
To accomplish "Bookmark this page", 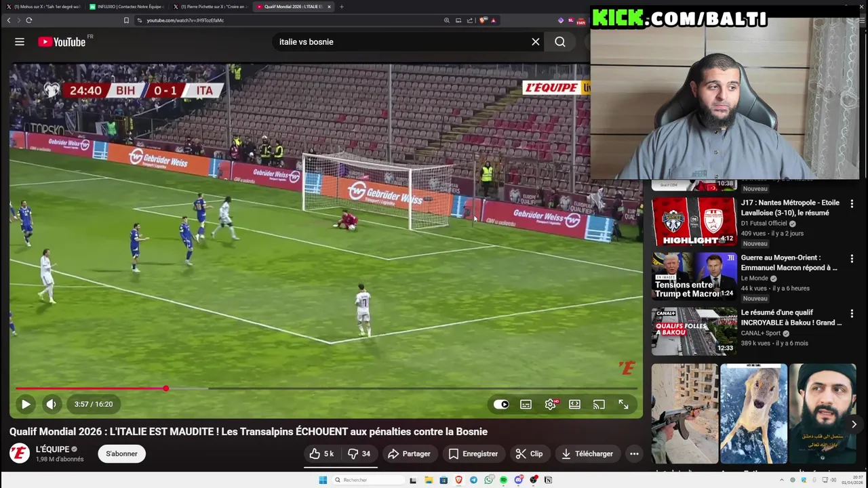I will point(126,20).
